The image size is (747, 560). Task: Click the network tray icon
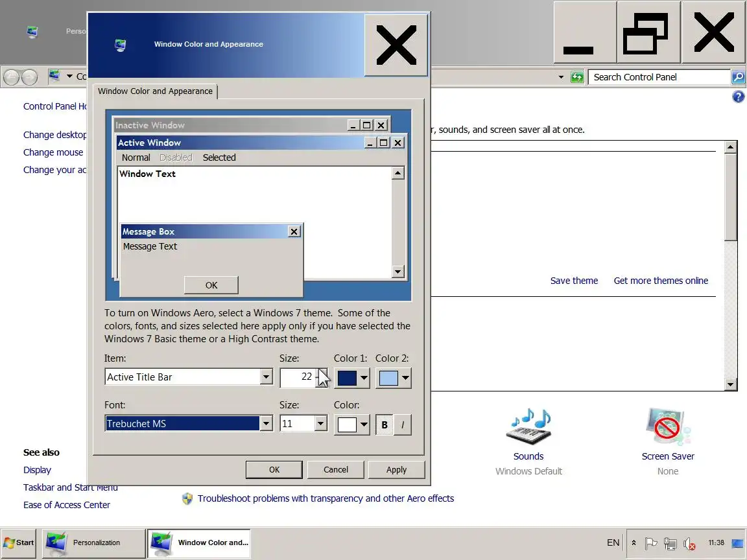pos(670,543)
